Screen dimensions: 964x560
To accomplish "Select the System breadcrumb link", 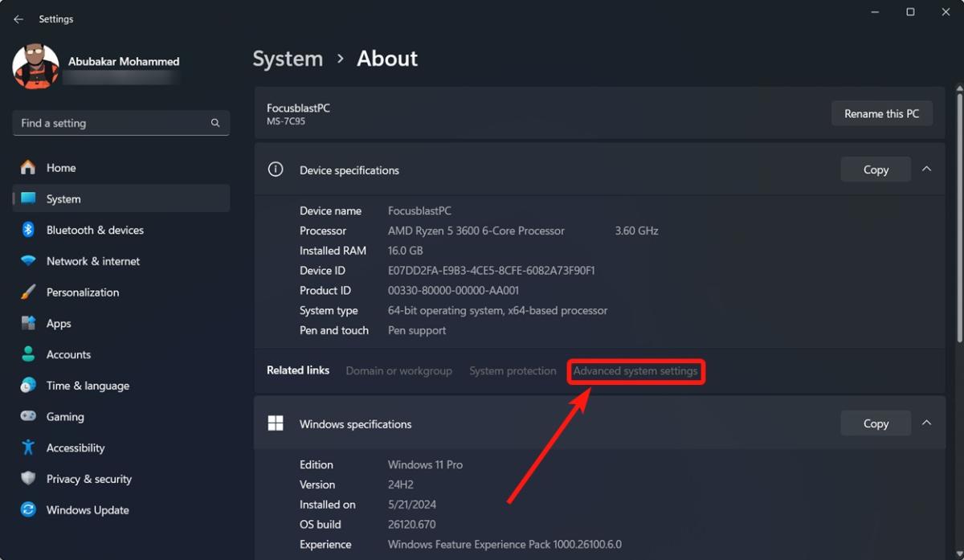I will 288,58.
